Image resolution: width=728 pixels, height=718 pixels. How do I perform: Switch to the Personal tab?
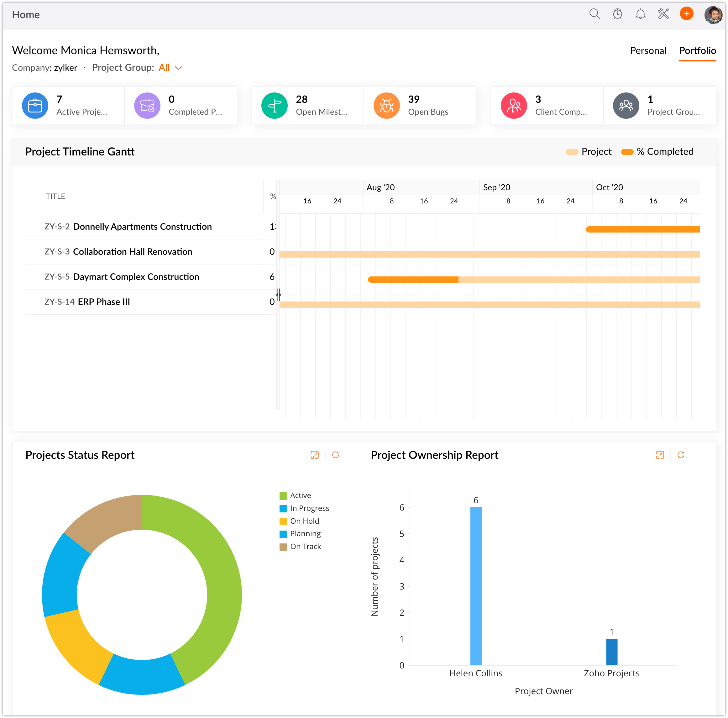[648, 50]
